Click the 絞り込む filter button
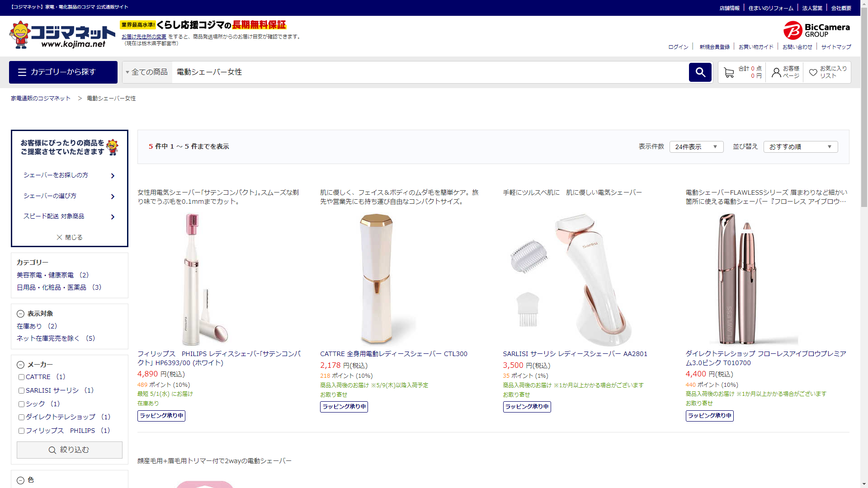The image size is (868, 488). [70, 450]
